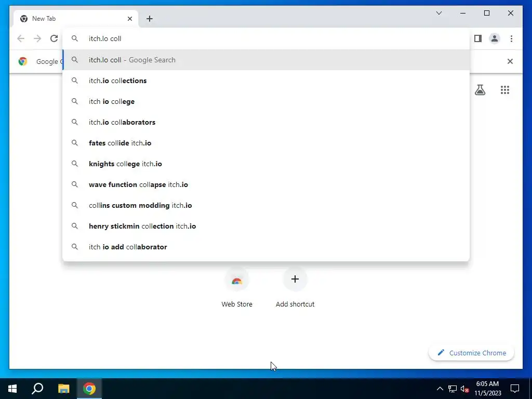Open a new tab with the plus button
The image size is (532, 399).
click(150, 19)
